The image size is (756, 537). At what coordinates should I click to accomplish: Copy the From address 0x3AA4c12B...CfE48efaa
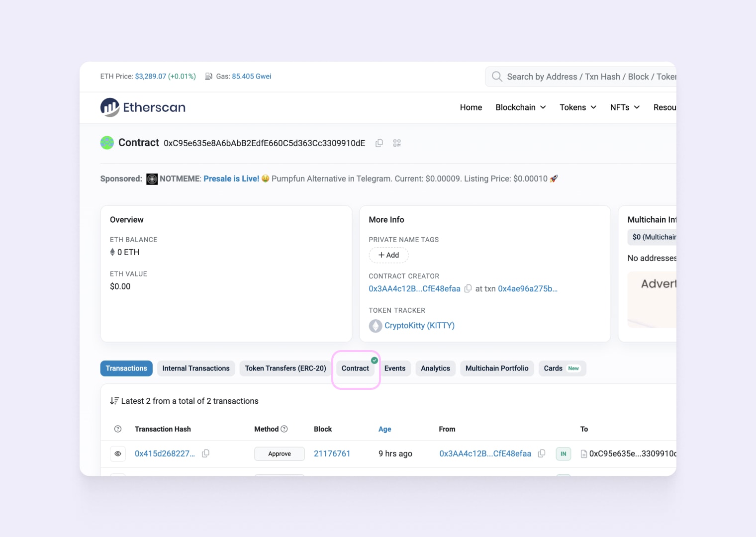click(542, 453)
